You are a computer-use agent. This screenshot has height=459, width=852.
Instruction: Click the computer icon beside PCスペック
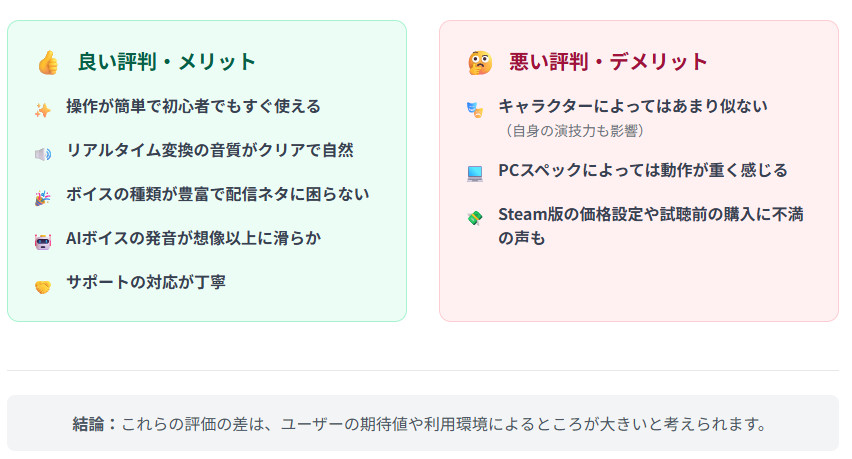[x=474, y=173]
